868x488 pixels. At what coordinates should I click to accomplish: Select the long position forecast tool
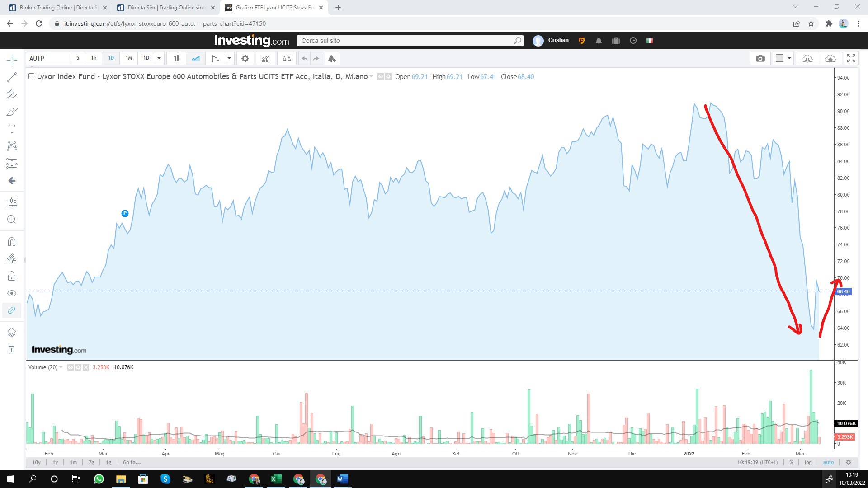[x=12, y=163]
